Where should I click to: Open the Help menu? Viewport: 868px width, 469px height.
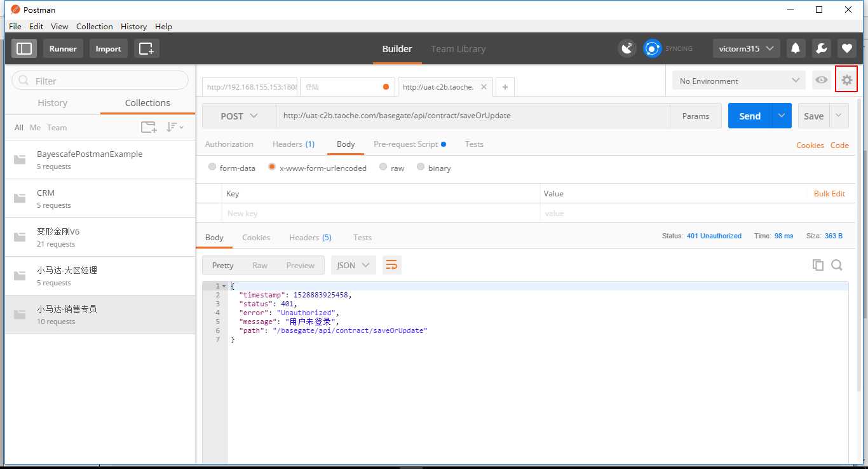[x=163, y=26]
